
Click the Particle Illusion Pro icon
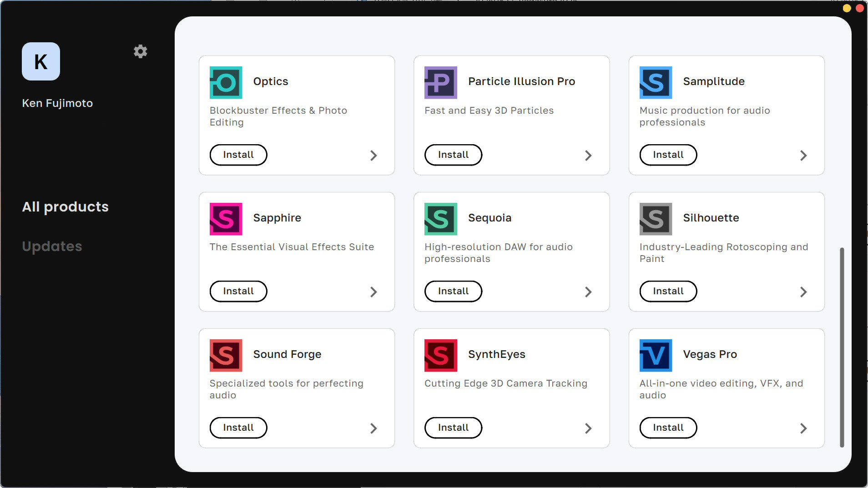[x=441, y=83]
